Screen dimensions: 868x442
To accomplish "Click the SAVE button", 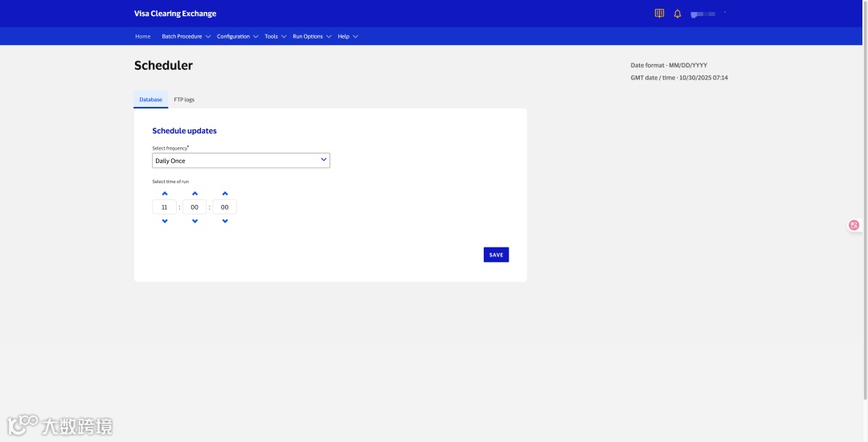I will click(x=496, y=255).
